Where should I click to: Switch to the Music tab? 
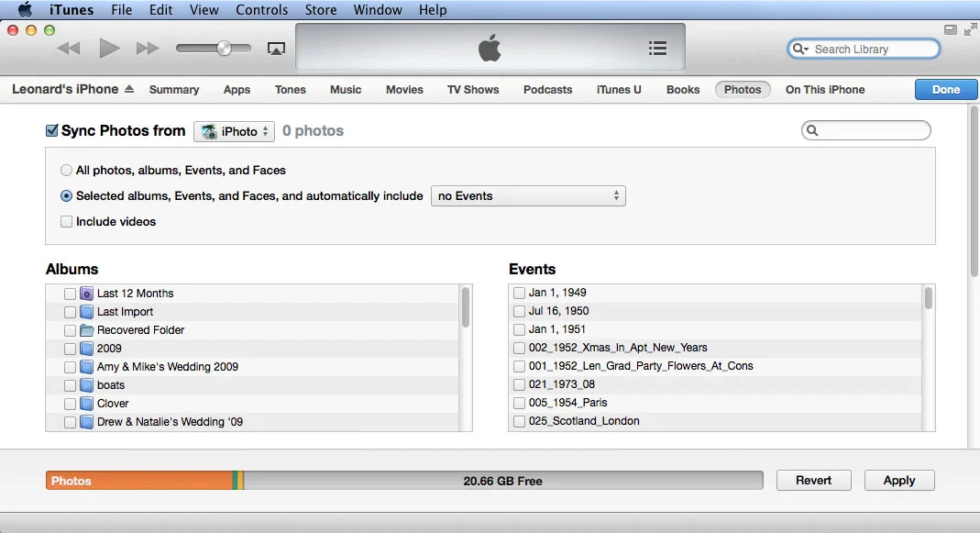[346, 90]
